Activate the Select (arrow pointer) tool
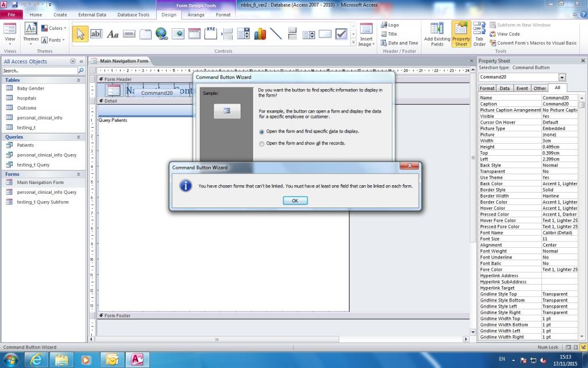The image size is (588, 368). click(80, 34)
